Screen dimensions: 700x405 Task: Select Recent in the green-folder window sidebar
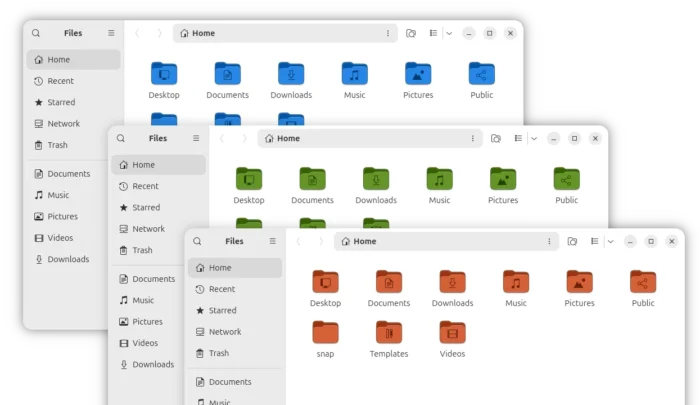tap(158, 186)
